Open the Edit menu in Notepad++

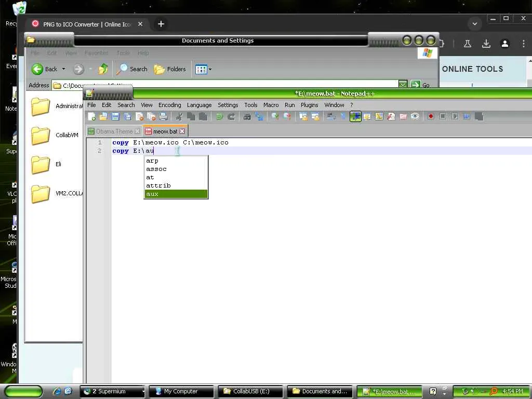pos(107,105)
